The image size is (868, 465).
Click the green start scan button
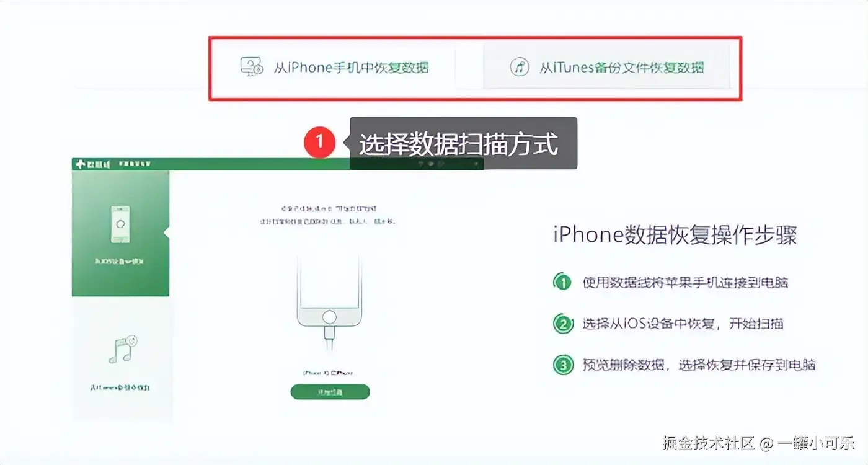tap(330, 392)
